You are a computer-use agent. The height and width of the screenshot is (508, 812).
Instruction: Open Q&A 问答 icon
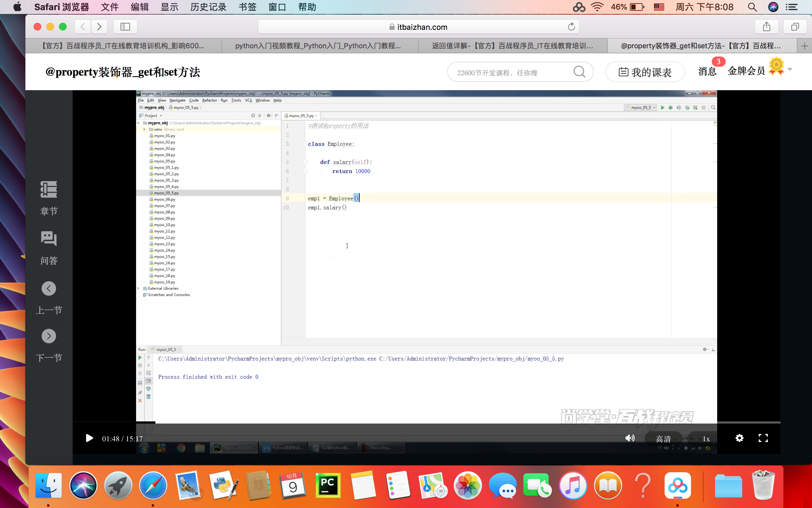pyautogui.click(x=49, y=238)
